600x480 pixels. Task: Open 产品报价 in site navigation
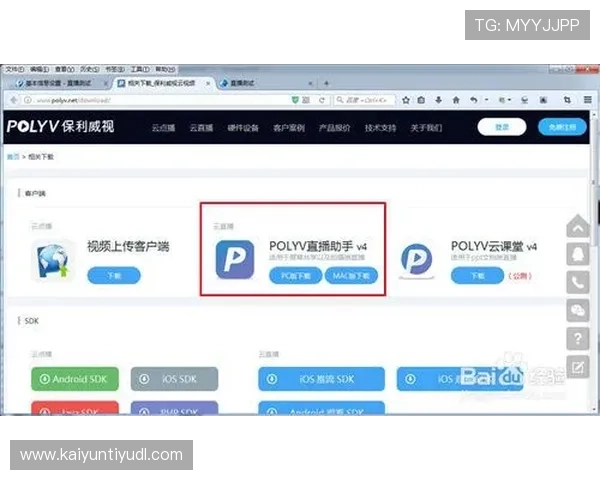tap(334, 127)
